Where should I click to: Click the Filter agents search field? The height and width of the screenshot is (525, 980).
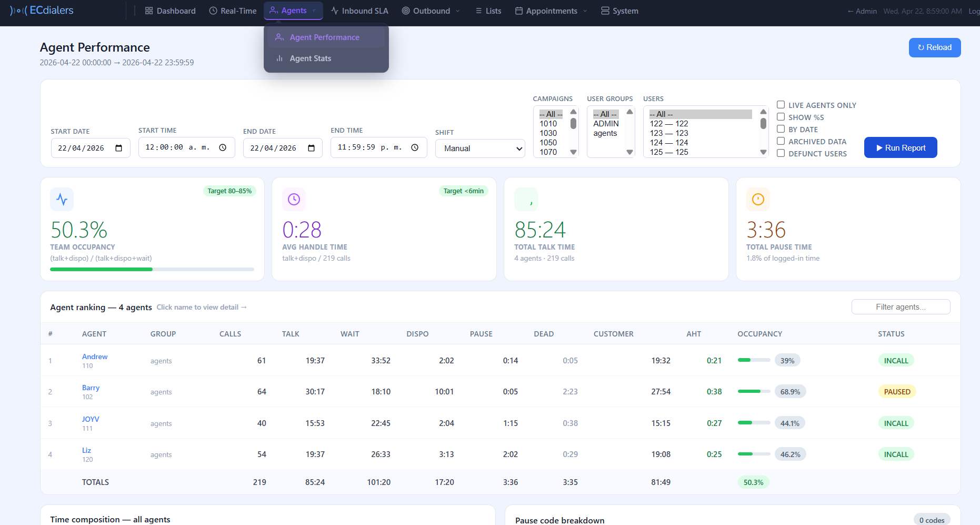click(901, 307)
